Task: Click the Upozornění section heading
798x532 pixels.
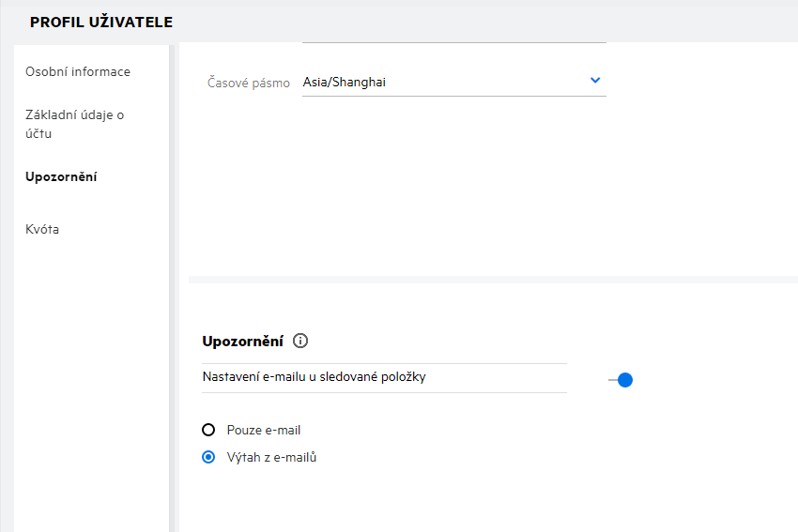Action: [242, 342]
